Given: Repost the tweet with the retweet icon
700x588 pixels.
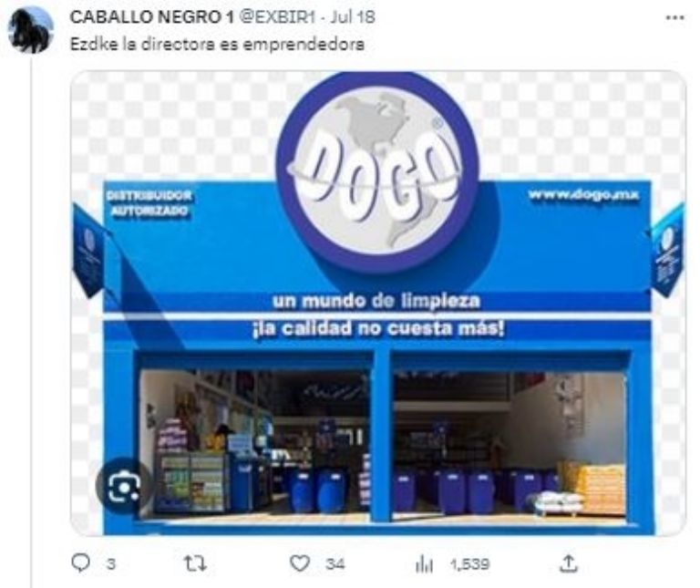Looking at the screenshot, I should tap(196, 564).
